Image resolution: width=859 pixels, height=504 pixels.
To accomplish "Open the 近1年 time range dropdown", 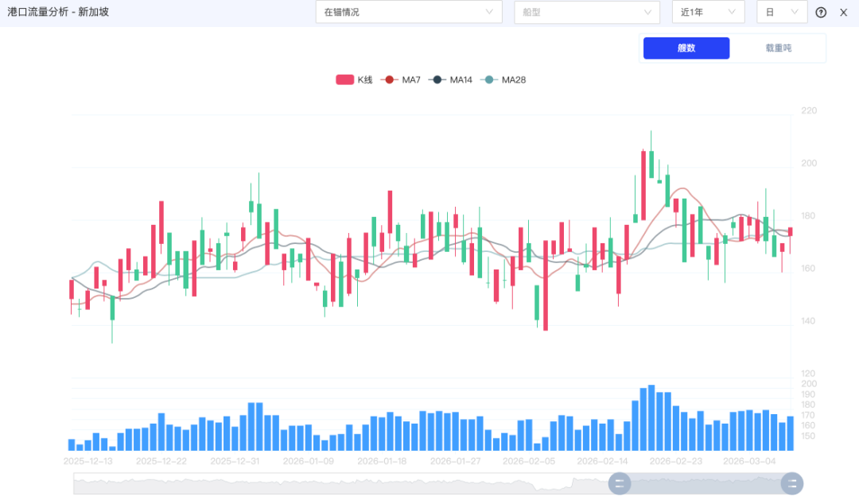I will click(x=708, y=12).
